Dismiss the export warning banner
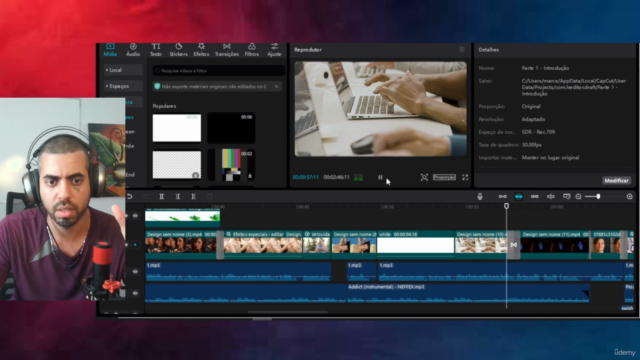 [276, 87]
